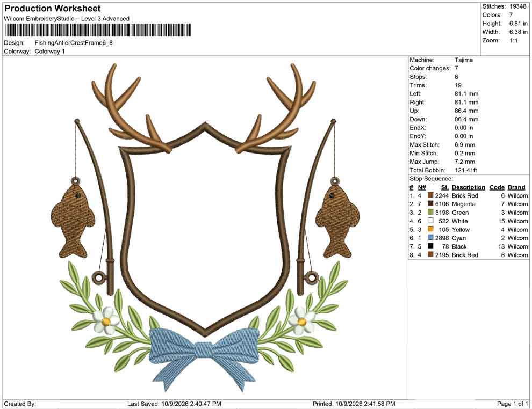Click the Total Bobbin value 121.41ft
Screen dimensions: 532x409
coord(465,170)
